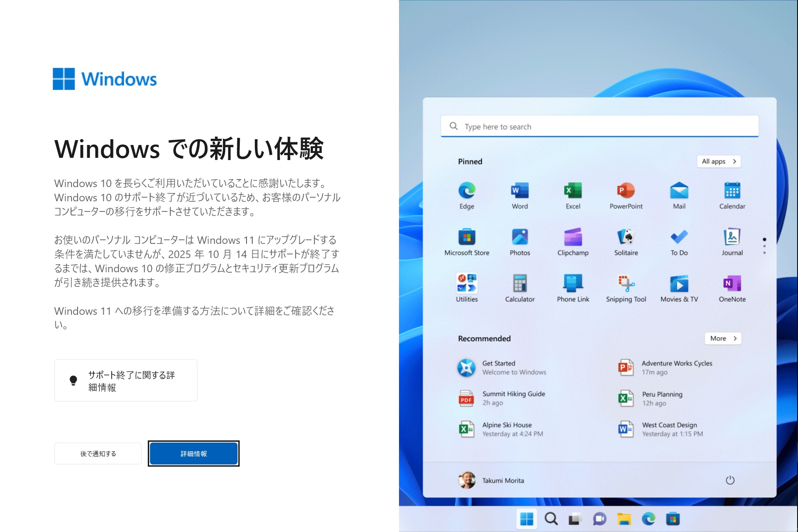Open Summit Hiking Guide PDF

coord(502,398)
